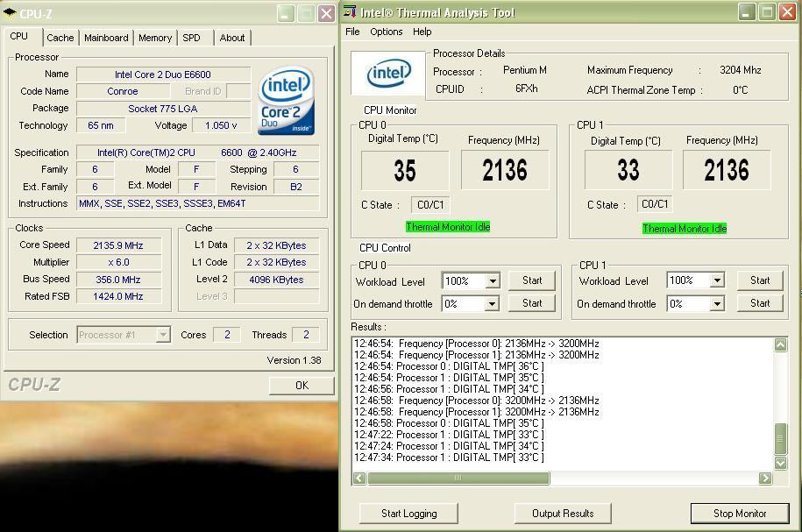The image size is (802, 532).
Task: Open the Memory tab in CPU-Z
Action: pyautogui.click(x=155, y=38)
